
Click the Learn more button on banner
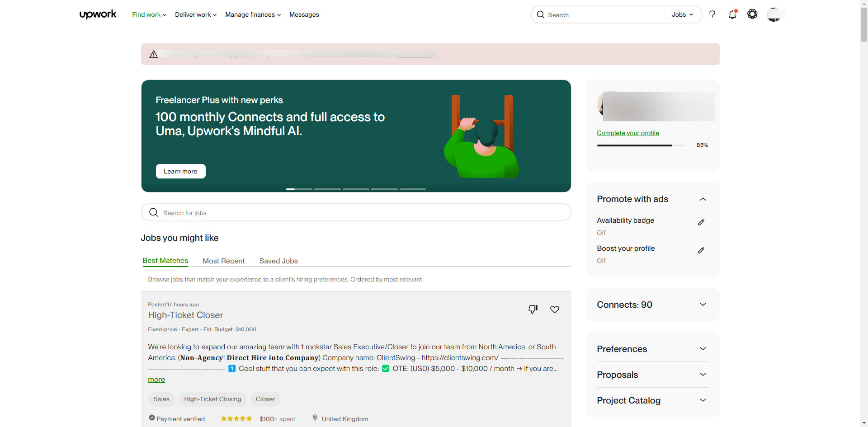pyautogui.click(x=181, y=171)
